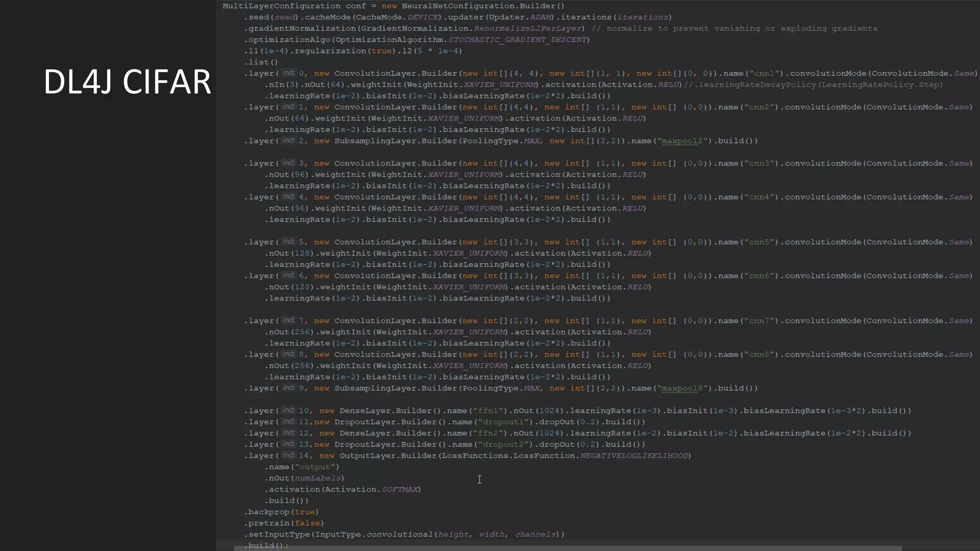Click the "dropout1" name string
Image resolution: width=980 pixels, height=551 pixels.
(x=503, y=422)
